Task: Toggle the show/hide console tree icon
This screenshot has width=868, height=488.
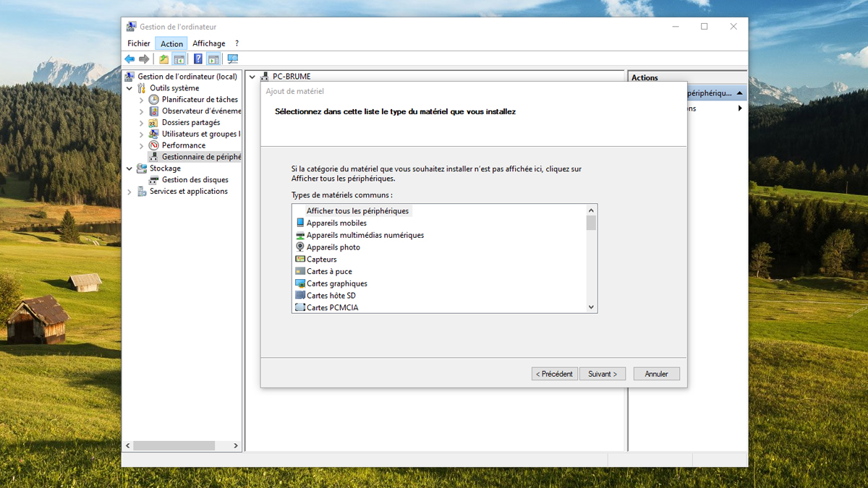Action: click(179, 59)
